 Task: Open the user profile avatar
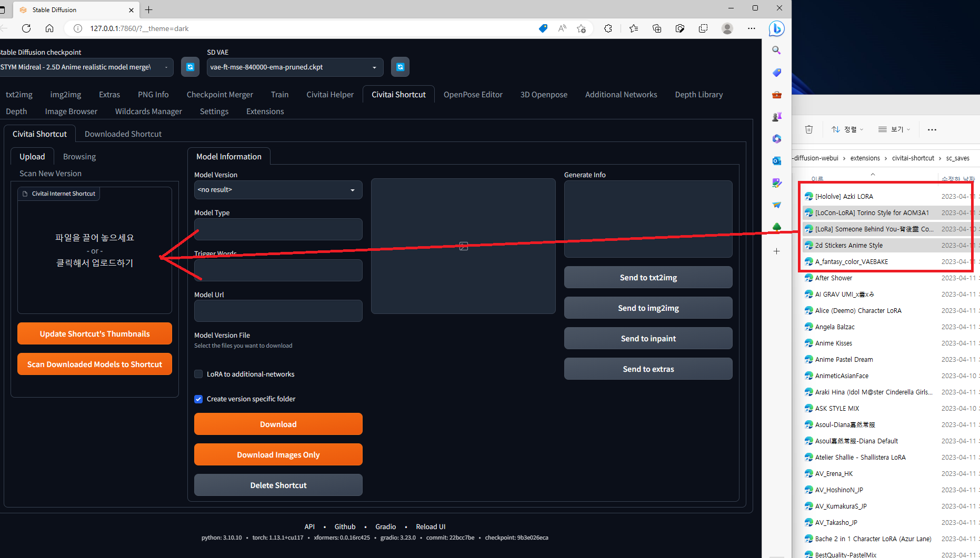[727, 28]
